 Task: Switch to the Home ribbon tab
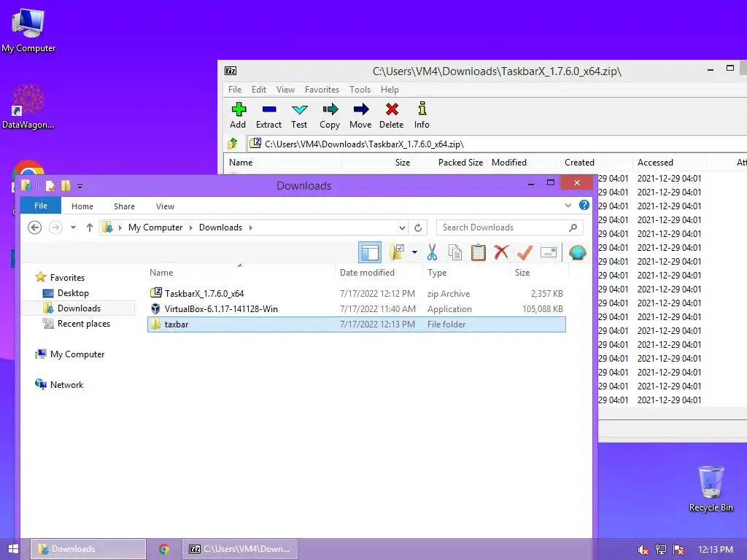[82, 206]
